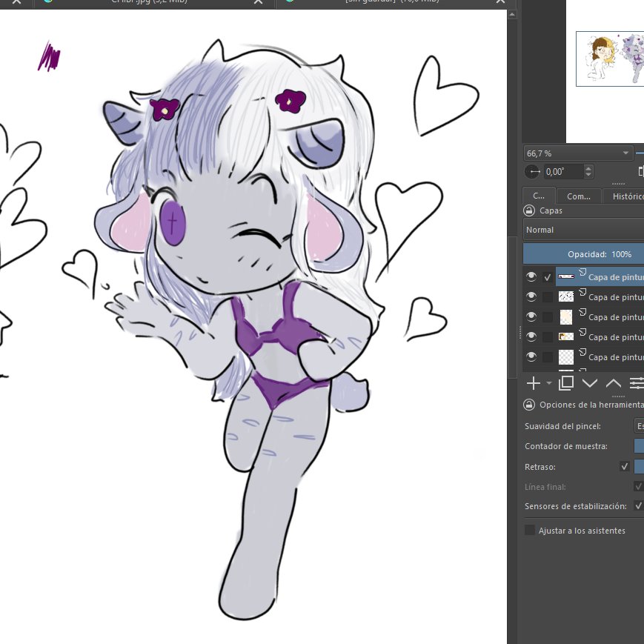Click layer-type icon beside the empty transparent layer
This screenshot has width=644, height=644.
[582, 352]
